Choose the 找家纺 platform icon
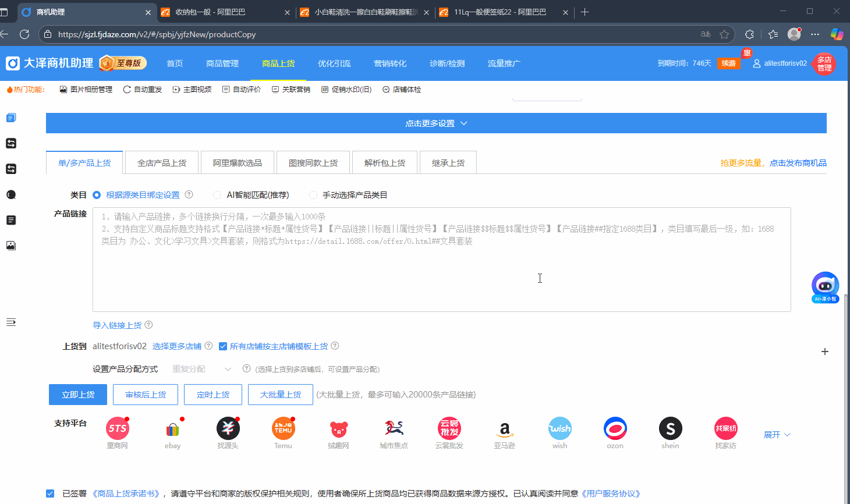 point(726,428)
